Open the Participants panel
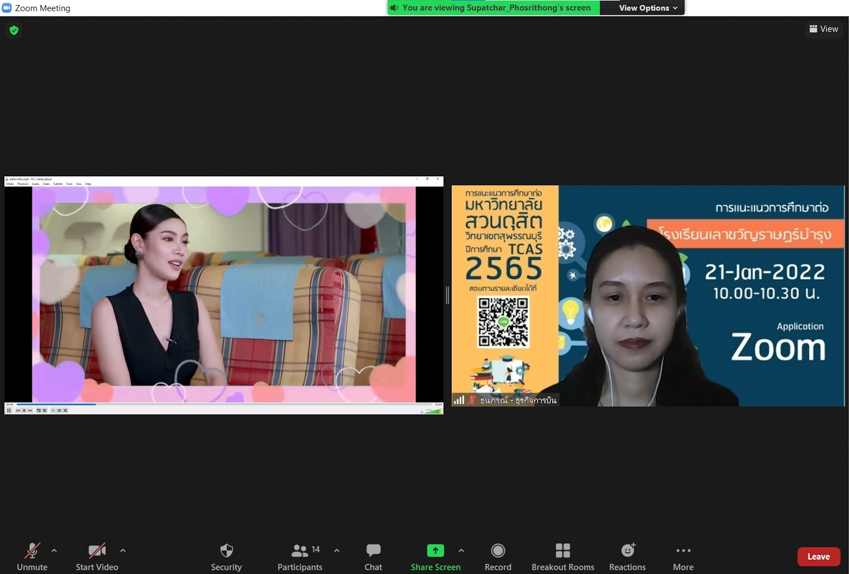Viewport: 850px width, 574px height. pos(300,557)
